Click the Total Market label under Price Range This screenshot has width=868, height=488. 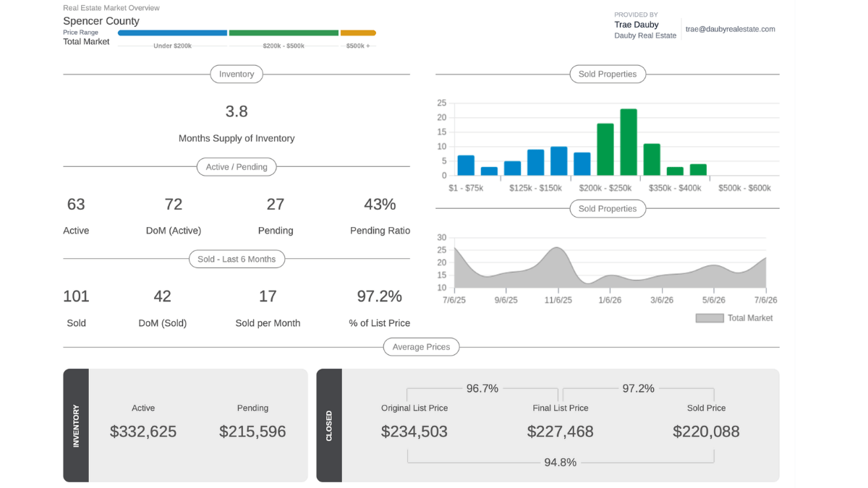(x=86, y=42)
